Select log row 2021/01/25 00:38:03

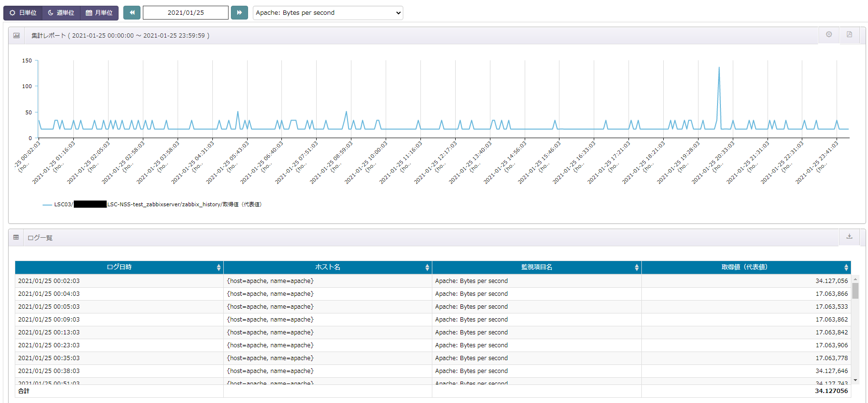click(433, 371)
